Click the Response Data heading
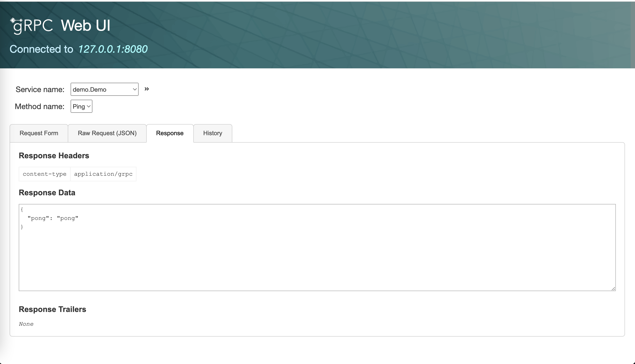 pyautogui.click(x=47, y=193)
